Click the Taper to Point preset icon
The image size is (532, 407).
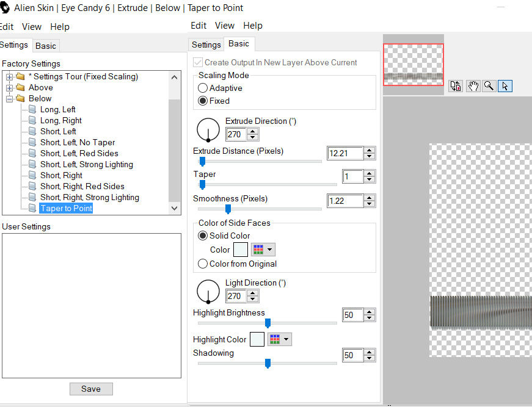pyautogui.click(x=32, y=208)
